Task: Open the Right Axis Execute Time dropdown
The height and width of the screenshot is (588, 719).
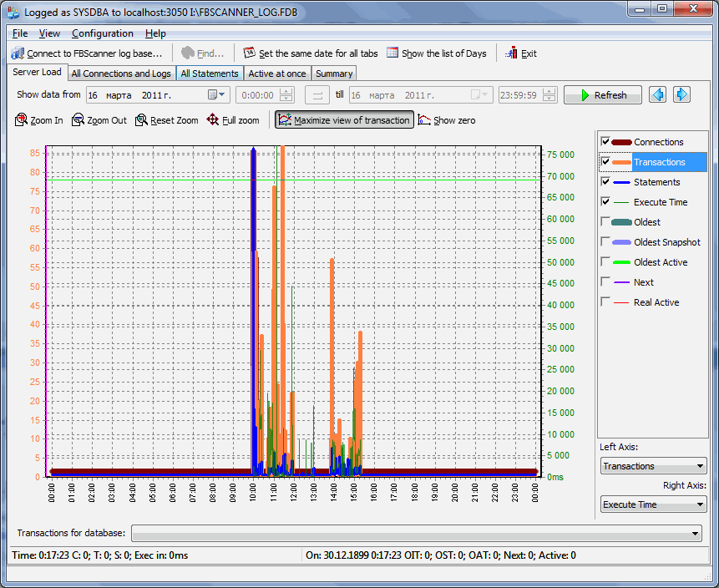Action: coord(653,504)
